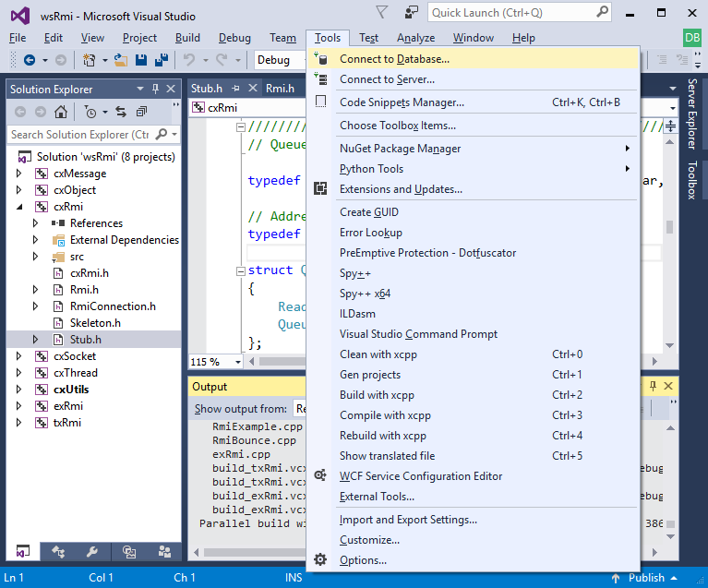This screenshot has height=588, width=708.
Task: Collapse the struct code block
Action: click(x=241, y=271)
